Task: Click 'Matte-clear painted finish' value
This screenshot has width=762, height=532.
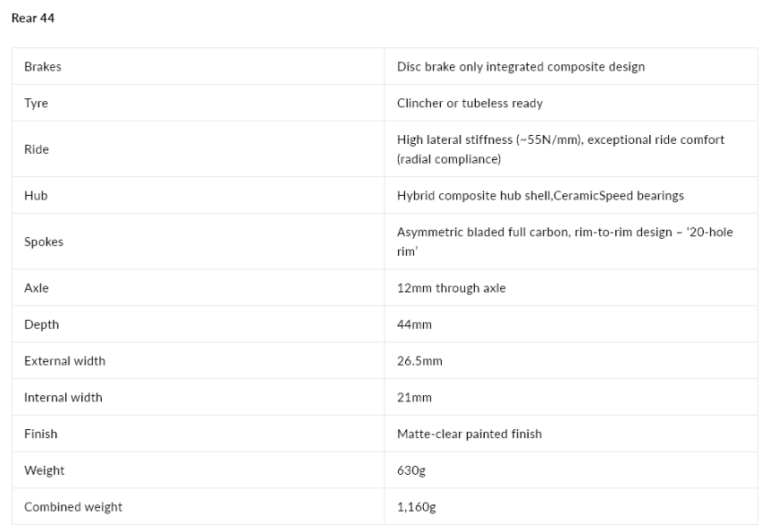Action: [469, 434]
